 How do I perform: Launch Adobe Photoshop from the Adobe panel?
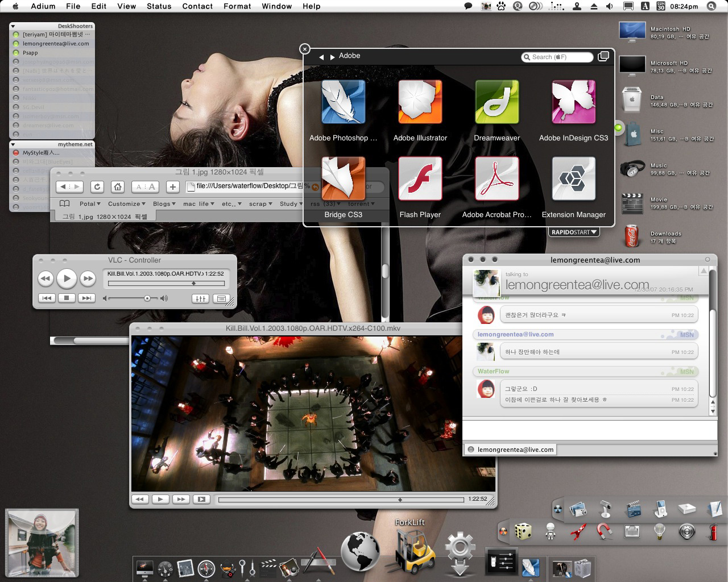[343, 102]
